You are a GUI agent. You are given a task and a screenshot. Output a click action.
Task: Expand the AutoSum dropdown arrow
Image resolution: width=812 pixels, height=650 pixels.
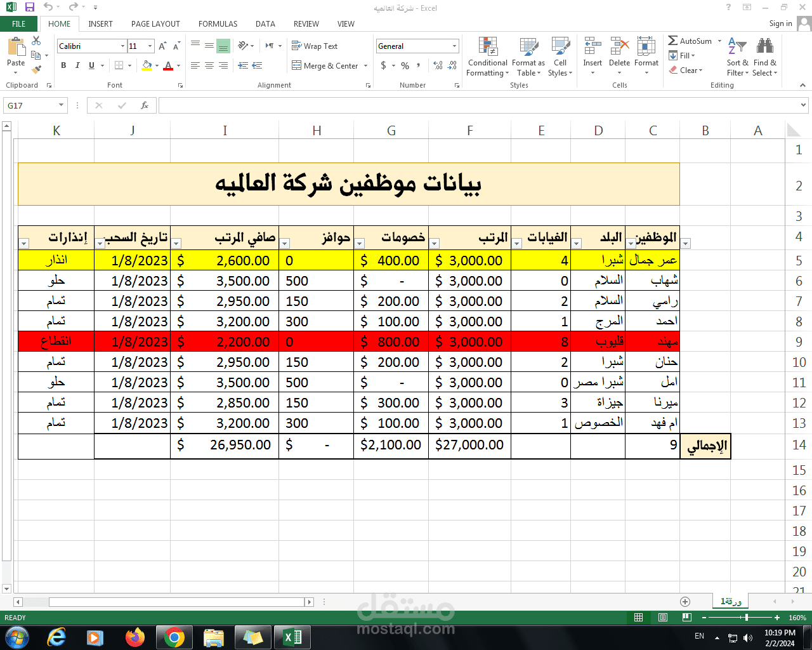(x=719, y=41)
